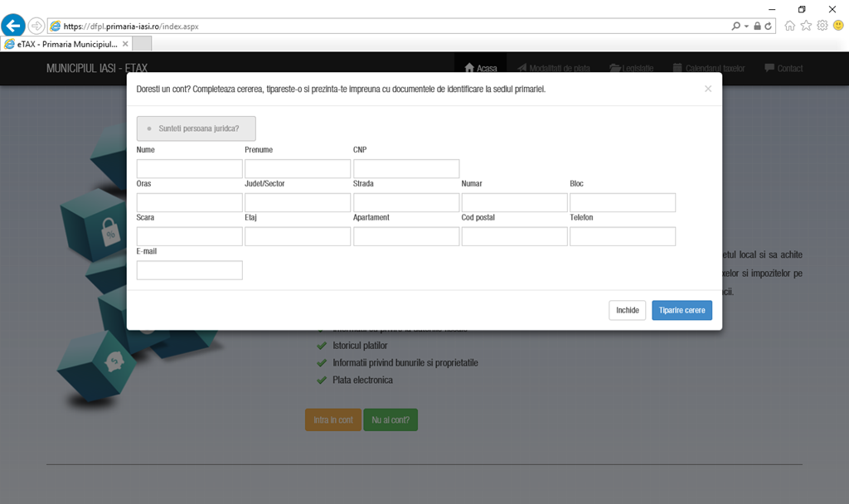Viewport: 849px width, 504px height.
Task: Click the browser back arrow button
Action: tap(13, 26)
